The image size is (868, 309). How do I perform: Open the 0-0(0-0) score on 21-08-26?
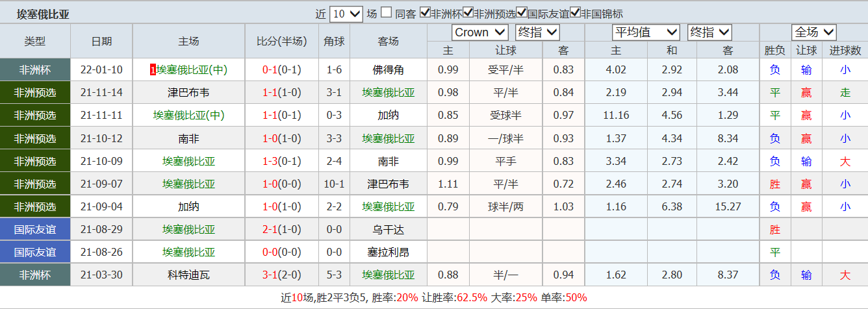point(281,252)
